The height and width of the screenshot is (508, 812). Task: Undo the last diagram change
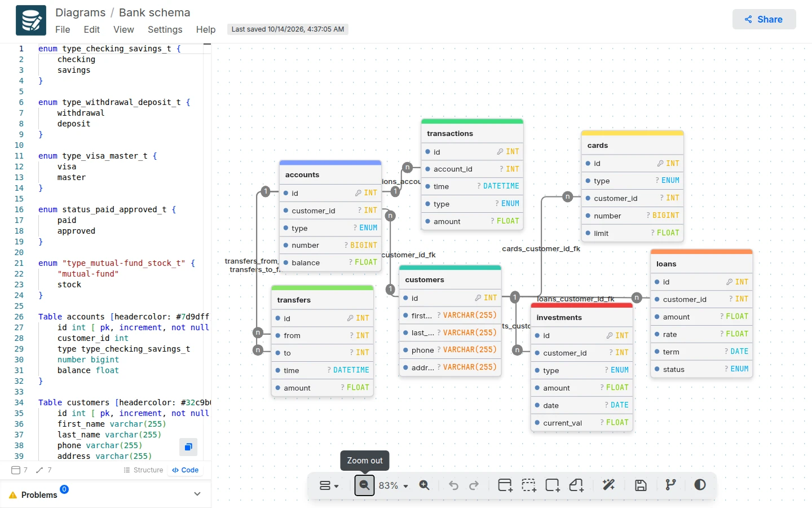(x=453, y=485)
